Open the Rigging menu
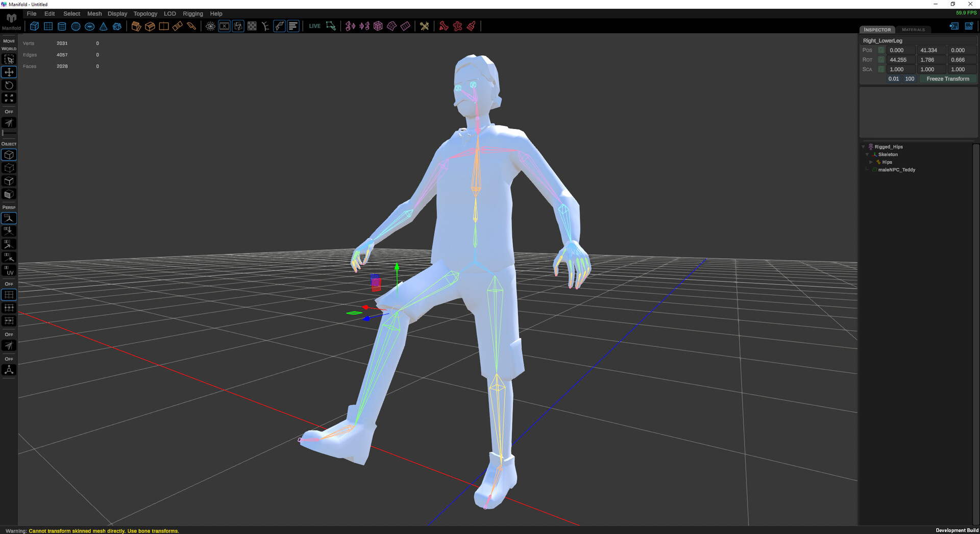Screen dimensions: 980x534 click(193, 14)
